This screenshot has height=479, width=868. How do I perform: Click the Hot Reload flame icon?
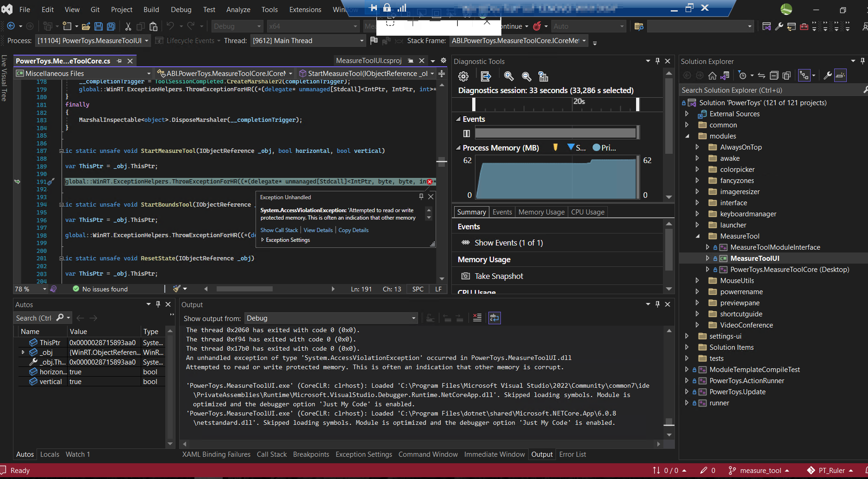click(537, 26)
